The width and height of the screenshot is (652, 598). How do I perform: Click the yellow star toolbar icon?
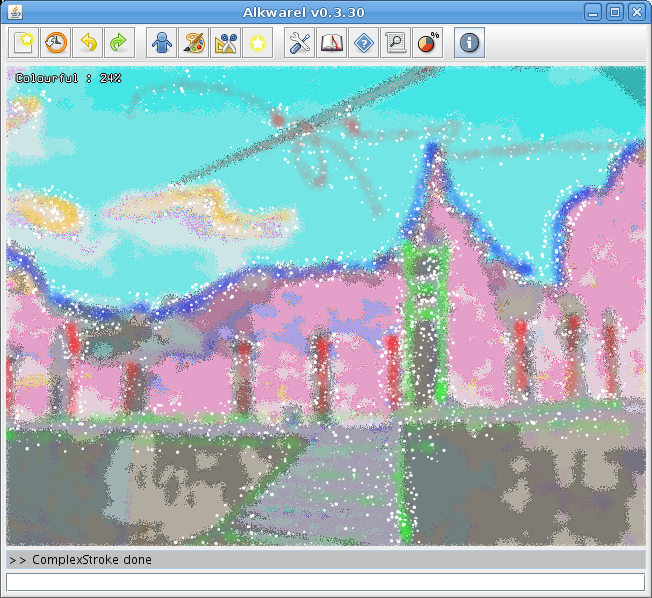click(258, 43)
